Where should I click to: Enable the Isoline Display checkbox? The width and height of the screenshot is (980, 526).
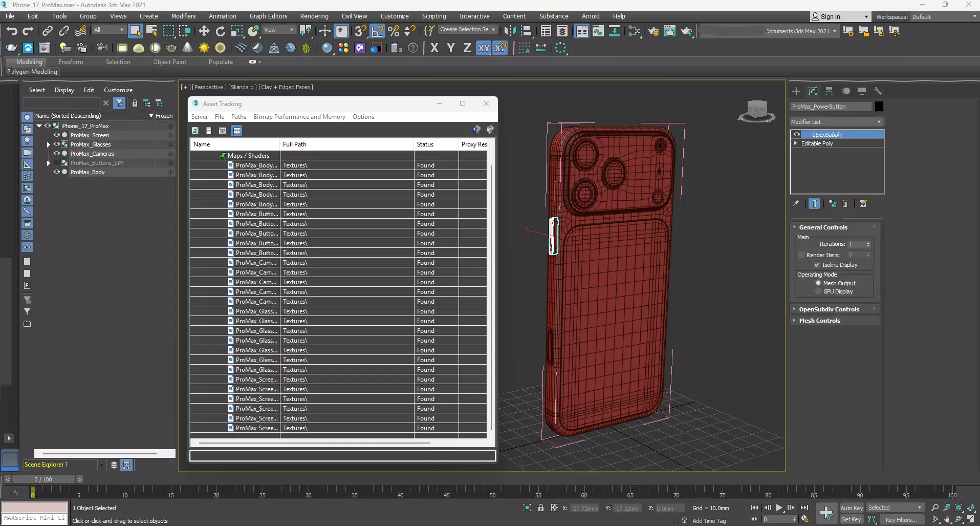(817, 265)
